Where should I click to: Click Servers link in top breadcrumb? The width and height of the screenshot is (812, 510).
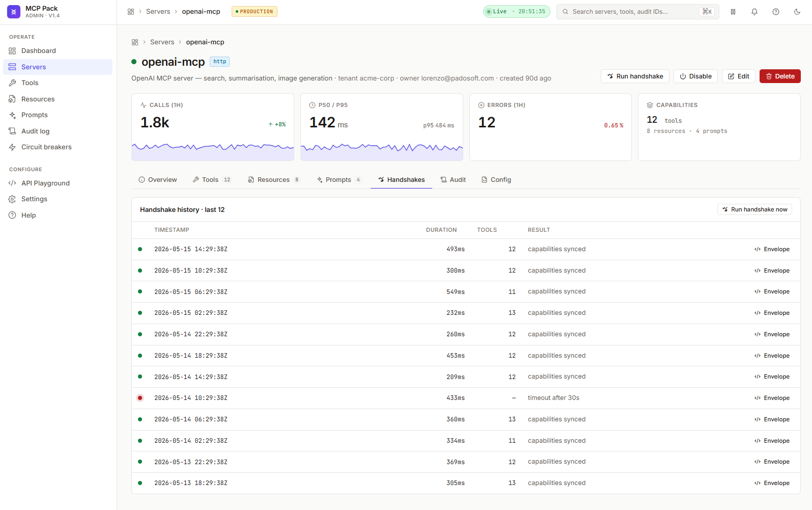158,12
